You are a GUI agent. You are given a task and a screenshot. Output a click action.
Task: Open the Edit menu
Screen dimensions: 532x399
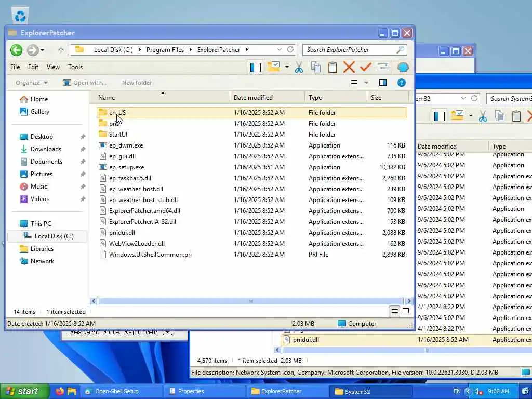tap(33, 67)
